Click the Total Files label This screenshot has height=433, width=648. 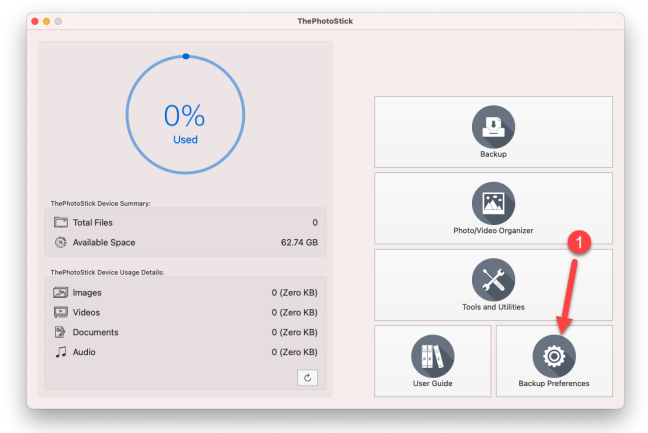coord(93,223)
